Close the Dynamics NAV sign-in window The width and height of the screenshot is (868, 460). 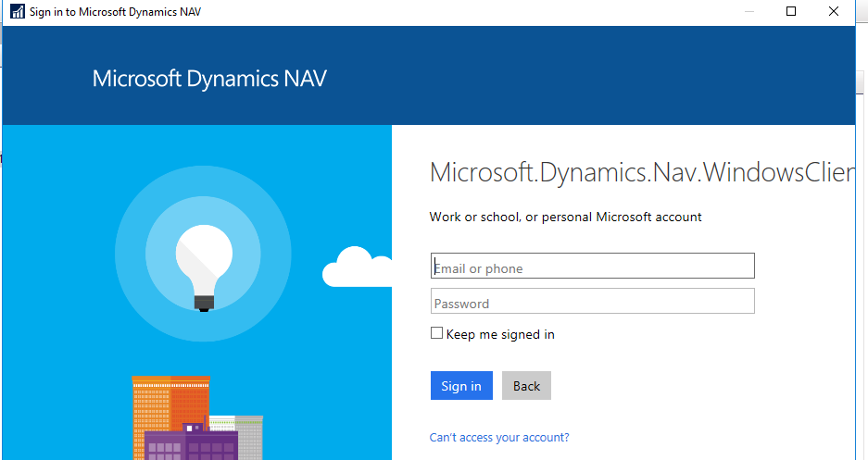[834, 11]
